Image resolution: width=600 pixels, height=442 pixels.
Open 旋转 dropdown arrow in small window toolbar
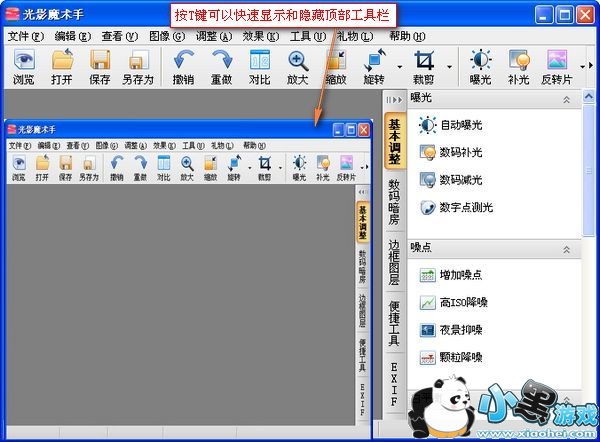point(250,167)
